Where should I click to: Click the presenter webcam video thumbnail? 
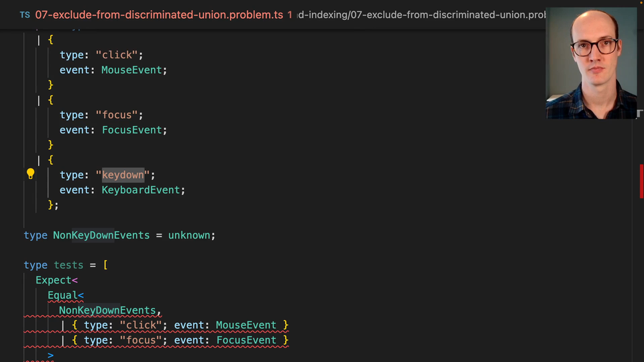tap(591, 63)
